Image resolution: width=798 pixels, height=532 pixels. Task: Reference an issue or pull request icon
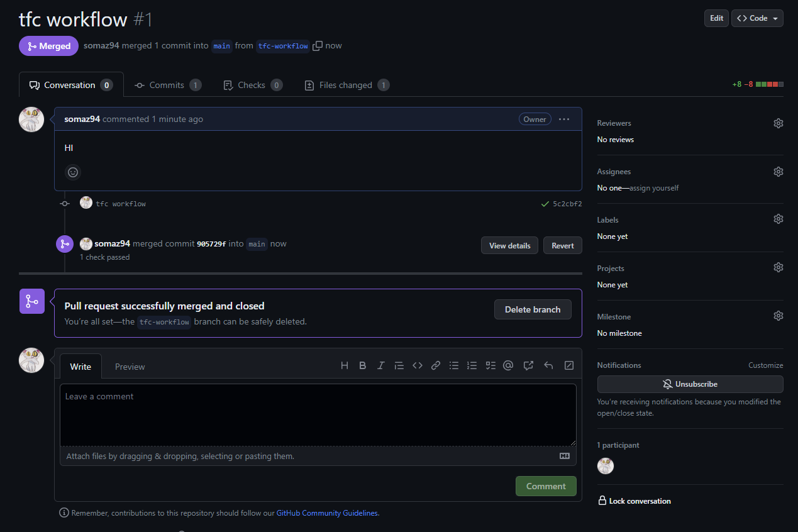[x=528, y=365]
